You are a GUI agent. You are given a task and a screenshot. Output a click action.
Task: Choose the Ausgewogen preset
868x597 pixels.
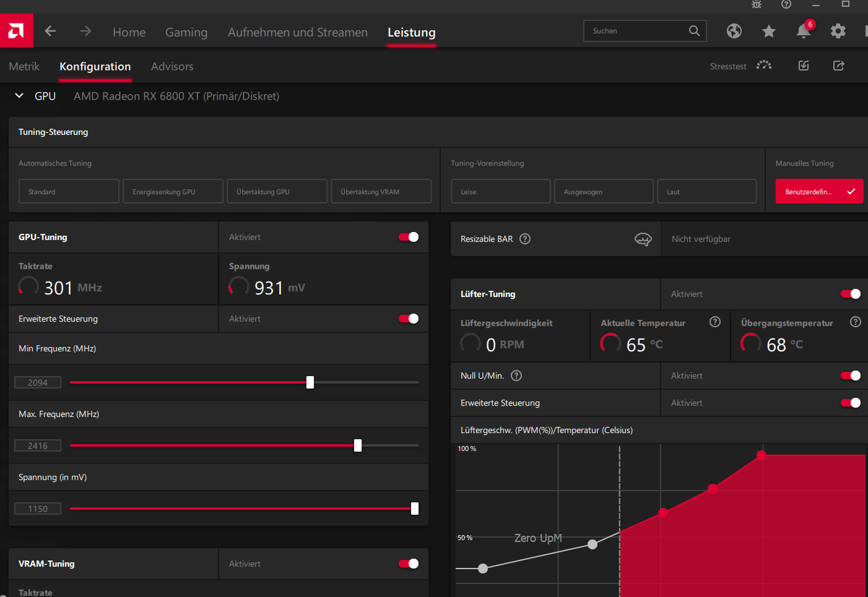604,191
